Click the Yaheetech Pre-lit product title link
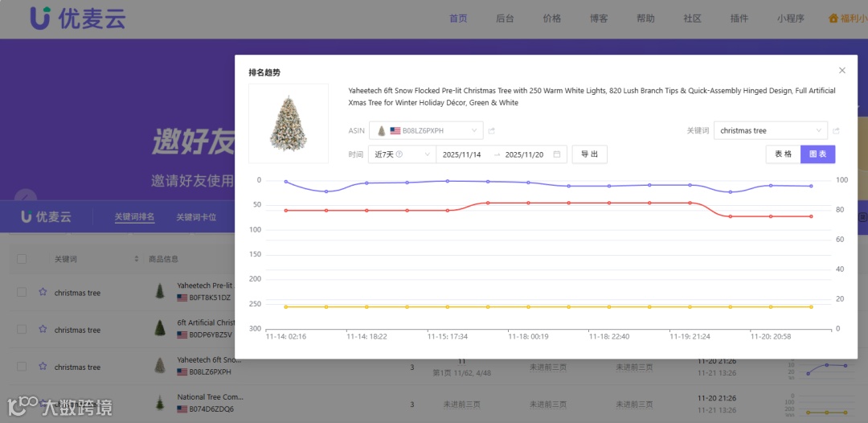This screenshot has width=868, height=423. [206, 285]
